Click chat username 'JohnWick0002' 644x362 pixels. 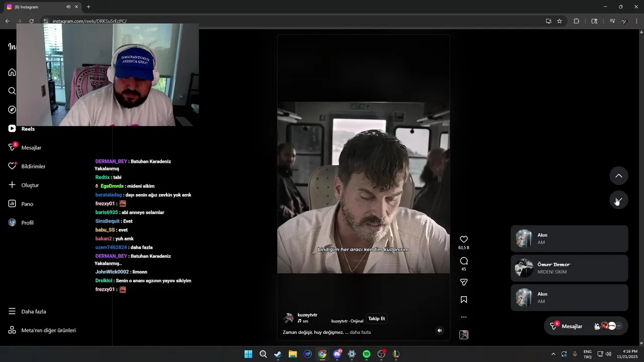point(112,272)
